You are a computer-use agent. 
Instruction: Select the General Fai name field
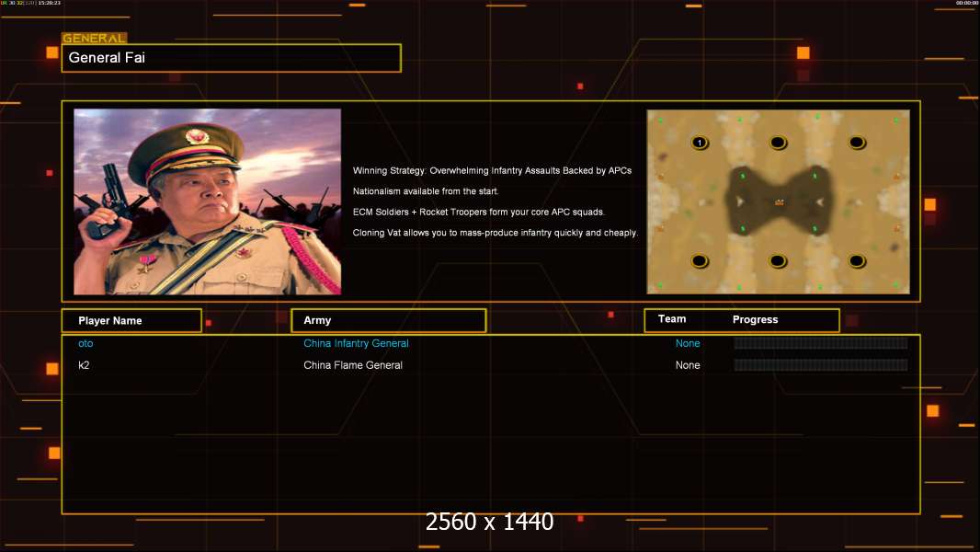tap(232, 58)
